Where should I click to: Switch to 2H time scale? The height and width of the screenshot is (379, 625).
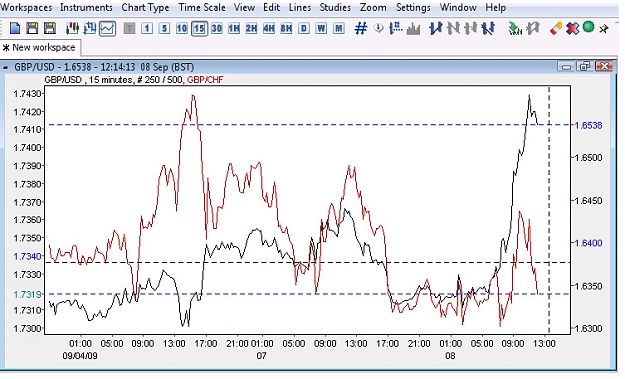pos(252,29)
